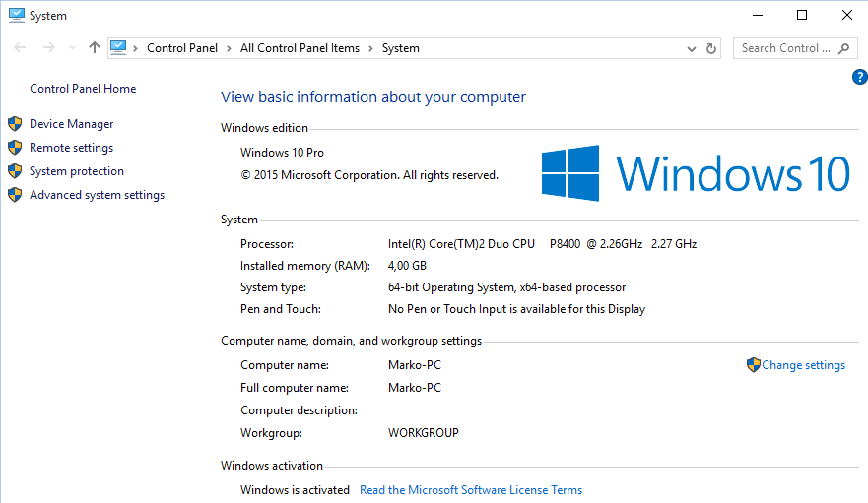Open Remote settings link

click(x=71, y=148)
